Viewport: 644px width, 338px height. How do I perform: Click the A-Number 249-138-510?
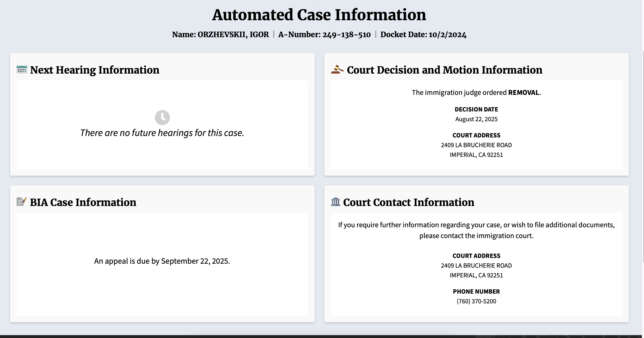click(x=346, y=34)
